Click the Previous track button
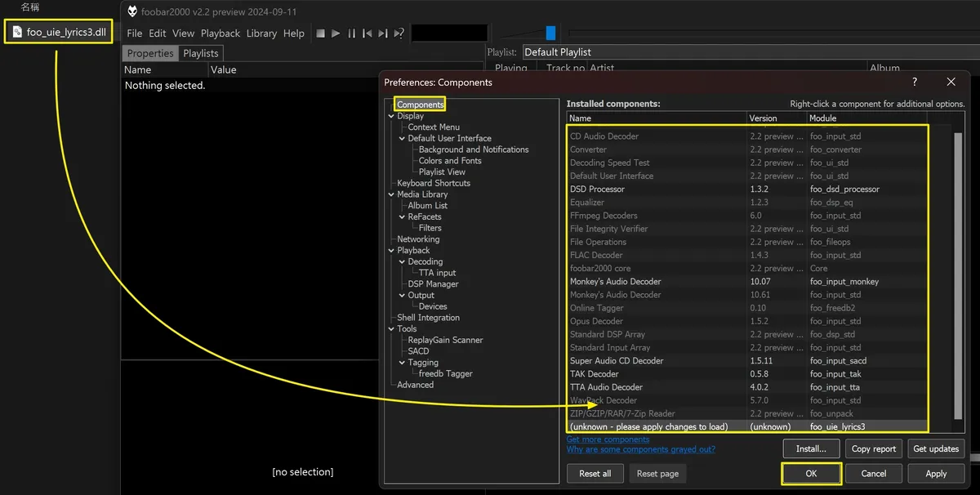The height and width of the screenshot is (495, 980). [367, 33]
